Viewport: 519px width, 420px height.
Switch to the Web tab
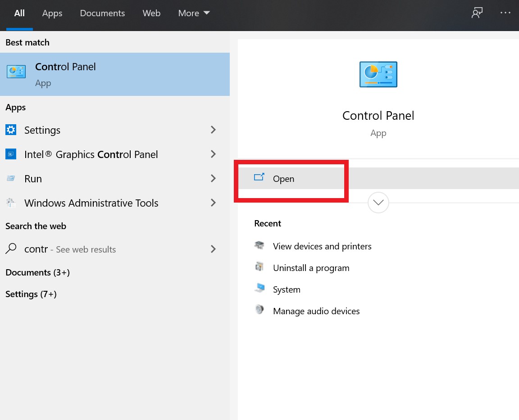[x=151, y=13]
